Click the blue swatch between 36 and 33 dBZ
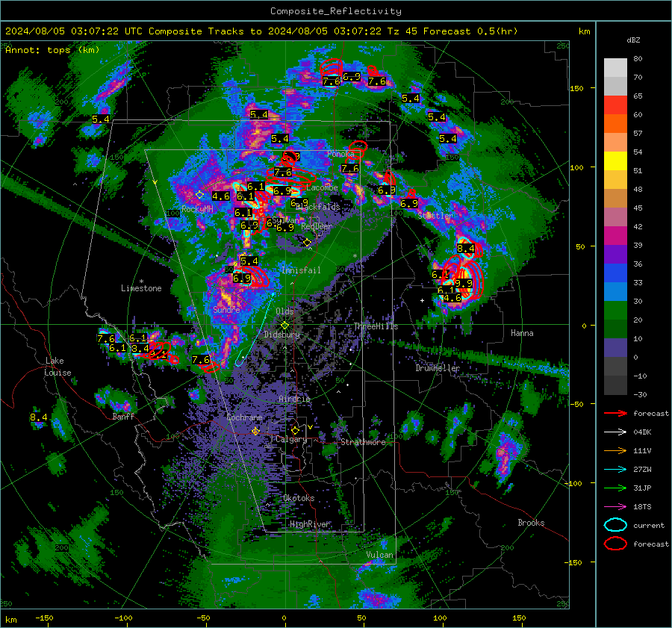 (x=615, y=273)
